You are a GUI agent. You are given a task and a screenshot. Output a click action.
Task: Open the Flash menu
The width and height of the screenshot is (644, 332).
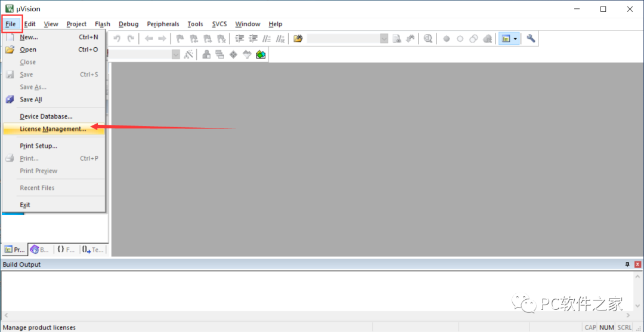(x=103, y=24)
